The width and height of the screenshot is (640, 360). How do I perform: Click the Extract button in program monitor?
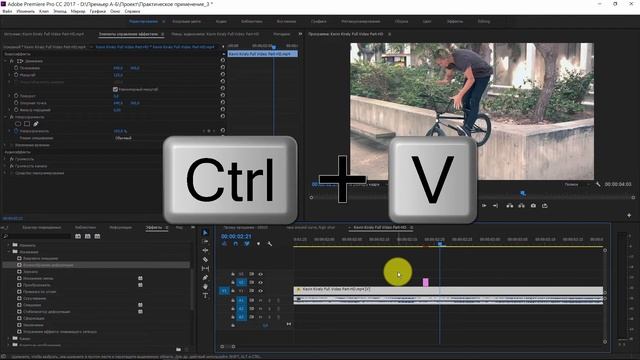tap(522, 206)
